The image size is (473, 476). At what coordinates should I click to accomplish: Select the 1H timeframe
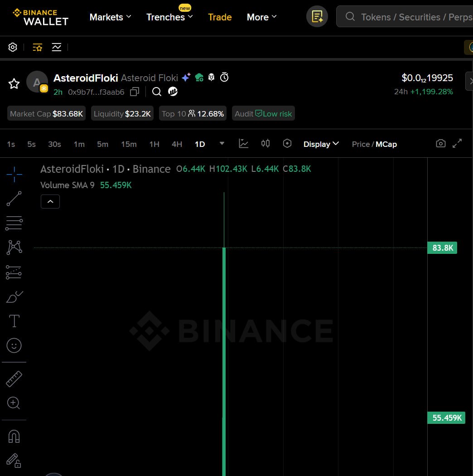pyautogui.click(x=154, y=144)
